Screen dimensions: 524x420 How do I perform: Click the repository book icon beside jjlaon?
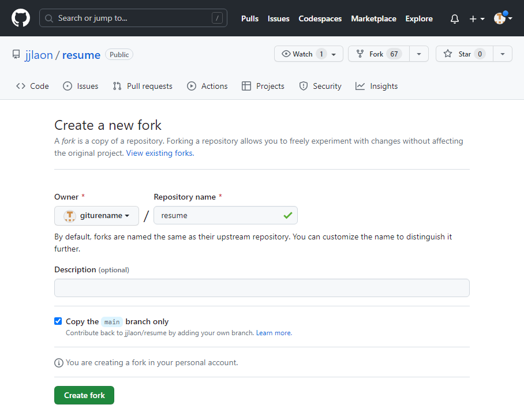coord(16,54)
